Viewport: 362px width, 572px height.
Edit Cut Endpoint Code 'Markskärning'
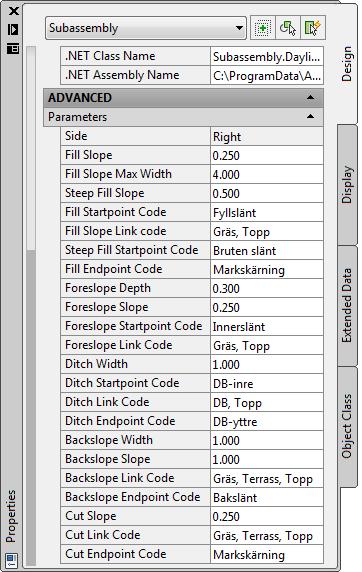267,554
